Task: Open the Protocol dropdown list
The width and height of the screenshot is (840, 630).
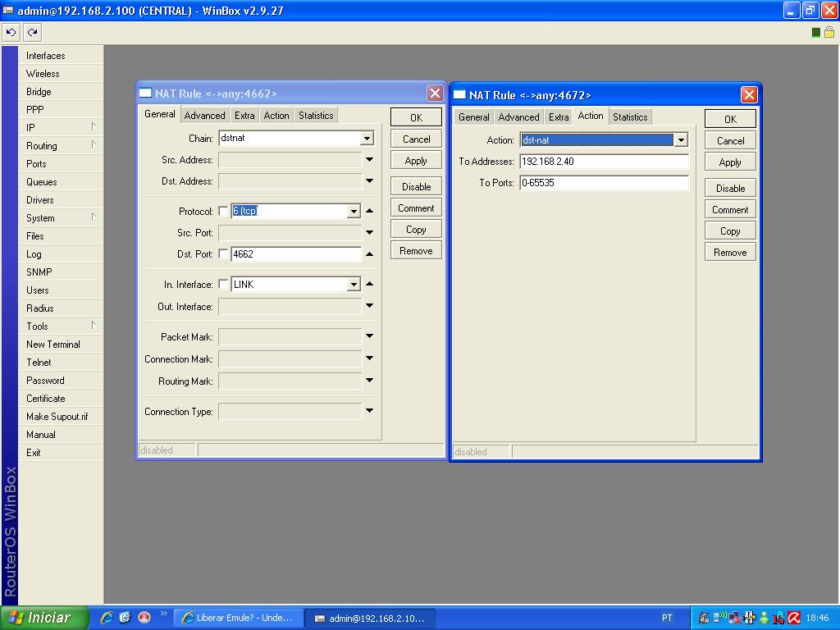Action: (354, 212)
